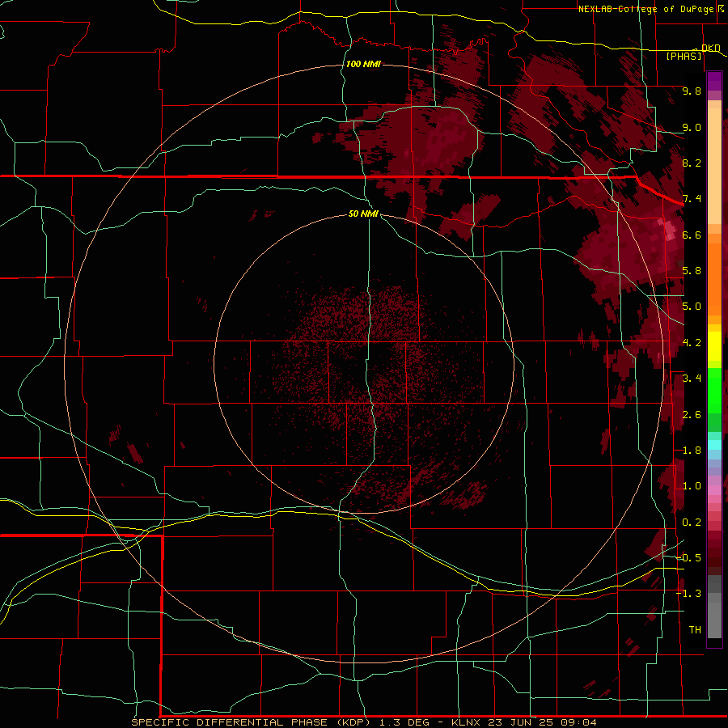Click the 4.2 legend value
This screenshot has width=728, height=728.
point(692,343)
